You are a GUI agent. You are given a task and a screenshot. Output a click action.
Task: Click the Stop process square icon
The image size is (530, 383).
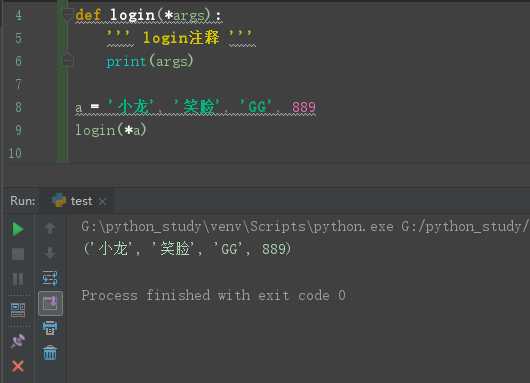pos(18,254)
